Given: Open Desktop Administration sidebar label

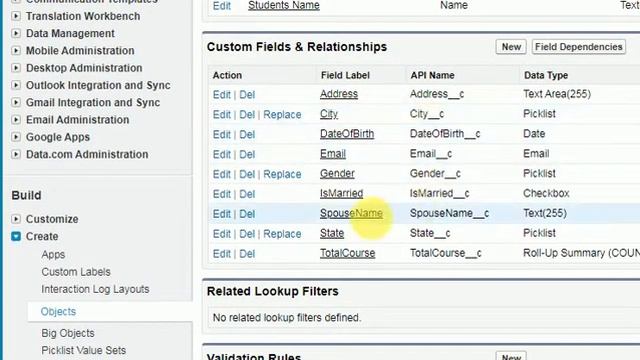Looking at the screenshot, I should 84,68.
